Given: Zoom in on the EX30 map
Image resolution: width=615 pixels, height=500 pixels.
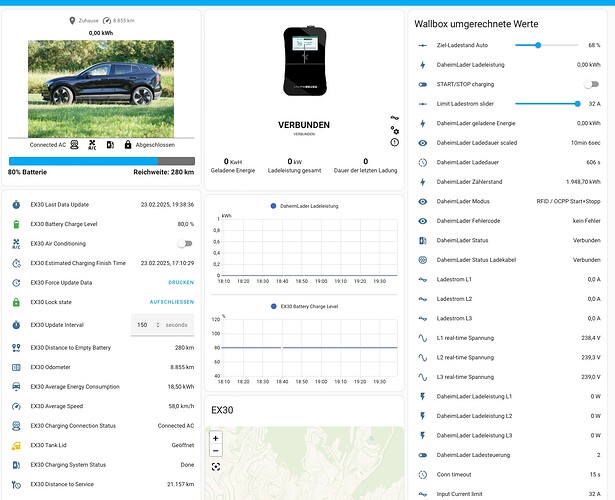Looking at the screenshot, I should 216,438.
